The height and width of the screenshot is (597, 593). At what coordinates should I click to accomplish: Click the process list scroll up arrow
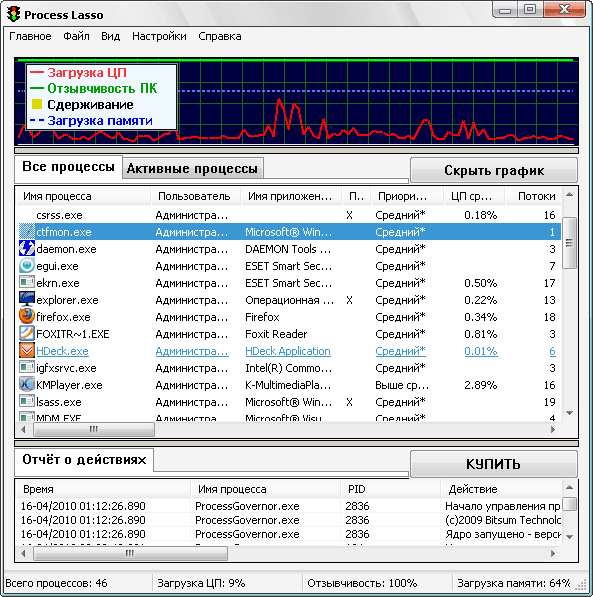pos(569,195)
